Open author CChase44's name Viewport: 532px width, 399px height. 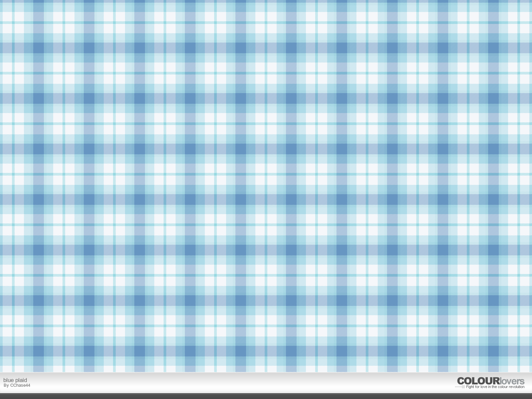pos(20,385)
